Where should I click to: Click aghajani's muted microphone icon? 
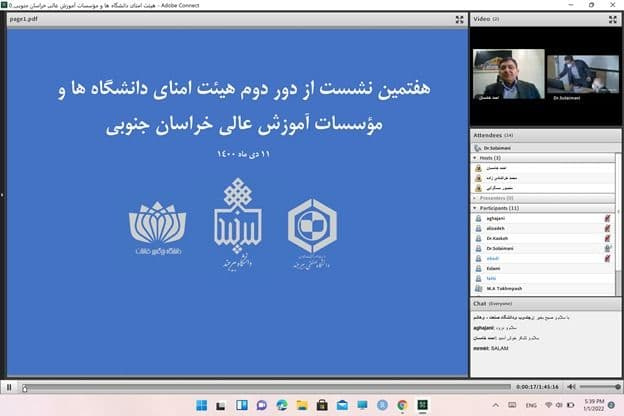pos(607,218)
